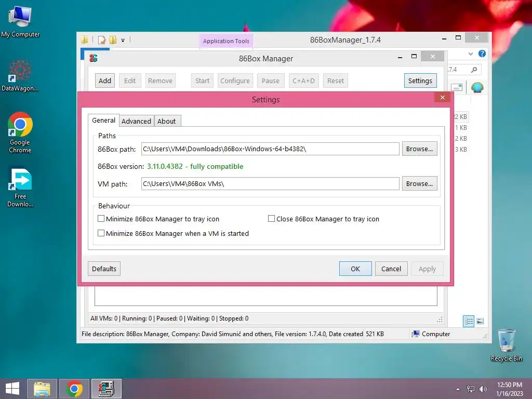Screen dimensions: 532x399
Task: Click the Apply button
Action: [427, 269]
